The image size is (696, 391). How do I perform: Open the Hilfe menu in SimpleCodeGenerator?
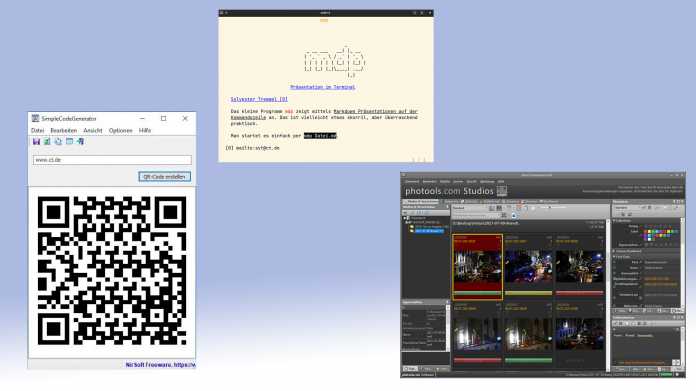145,130
